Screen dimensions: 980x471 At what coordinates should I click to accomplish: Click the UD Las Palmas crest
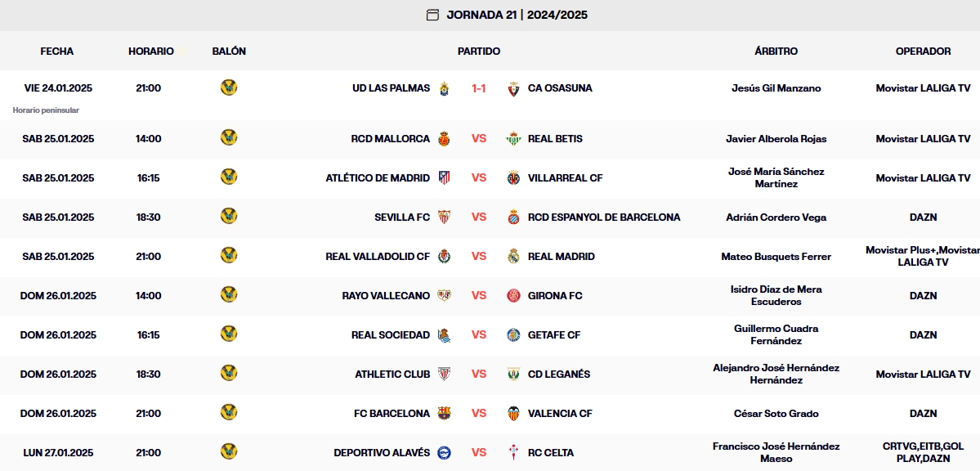coord(445,88)
